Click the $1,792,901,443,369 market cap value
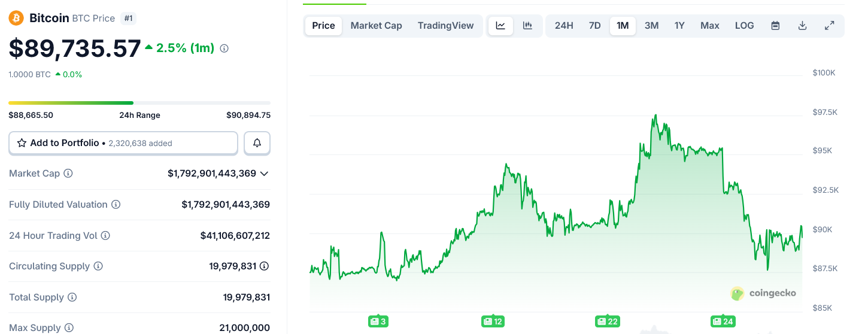Image resolution: width=868 pixels, height=334 pixels. (x=212, y=174)
